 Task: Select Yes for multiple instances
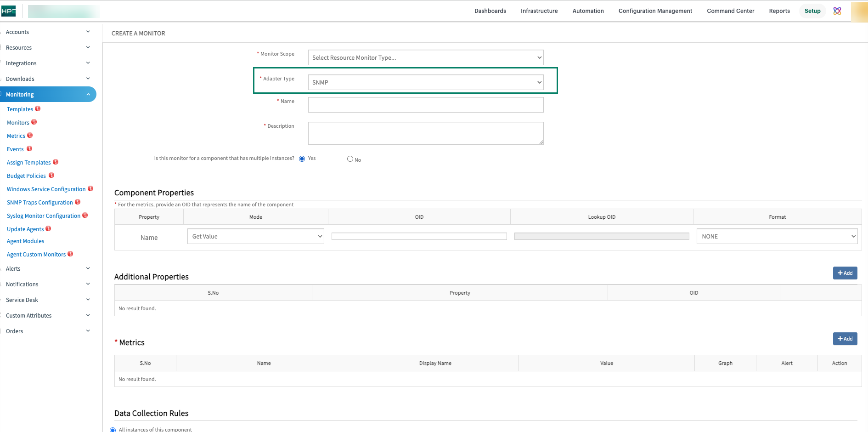click(x=302, y=159)
